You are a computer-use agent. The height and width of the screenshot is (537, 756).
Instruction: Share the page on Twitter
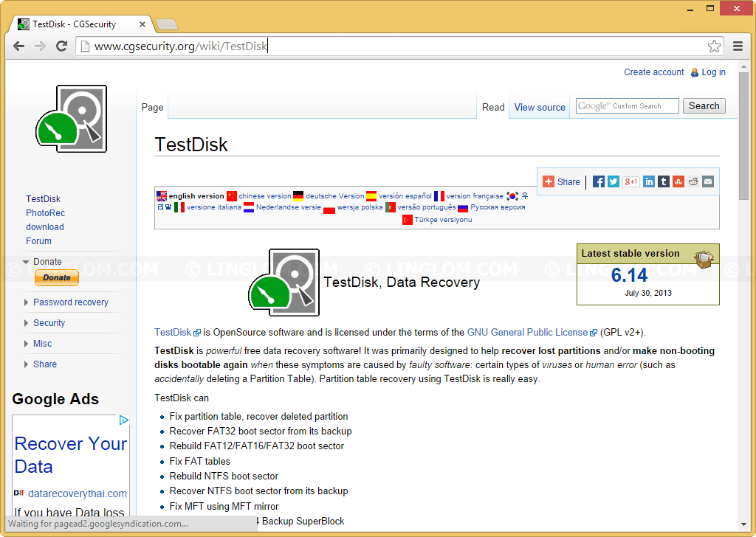click(614, 181)
